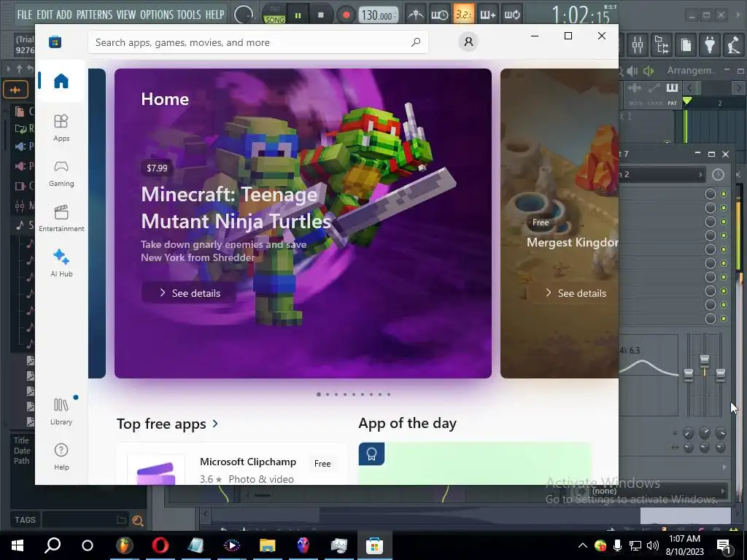Screen dimensions: 747x560
Task: Open FL Studio OPTIONS menu
Action: [x=157, y=15]
